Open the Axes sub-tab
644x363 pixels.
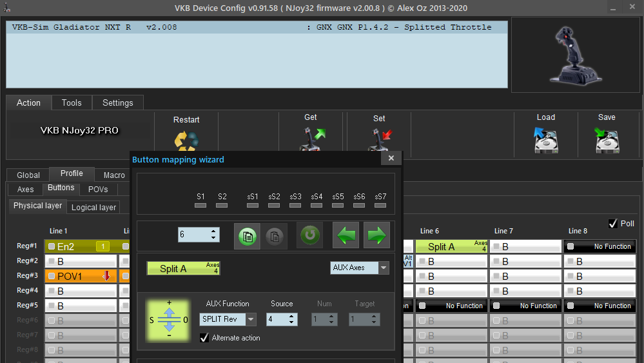[x=26, y=190]
